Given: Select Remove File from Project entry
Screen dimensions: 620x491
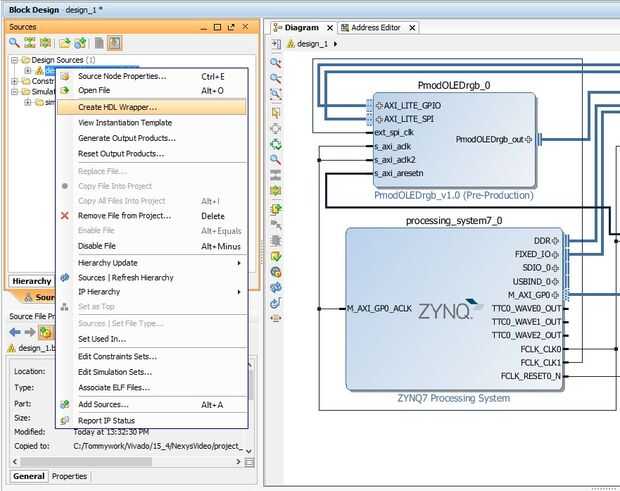Looking at the screenshot, I should [x=152, y=216].
